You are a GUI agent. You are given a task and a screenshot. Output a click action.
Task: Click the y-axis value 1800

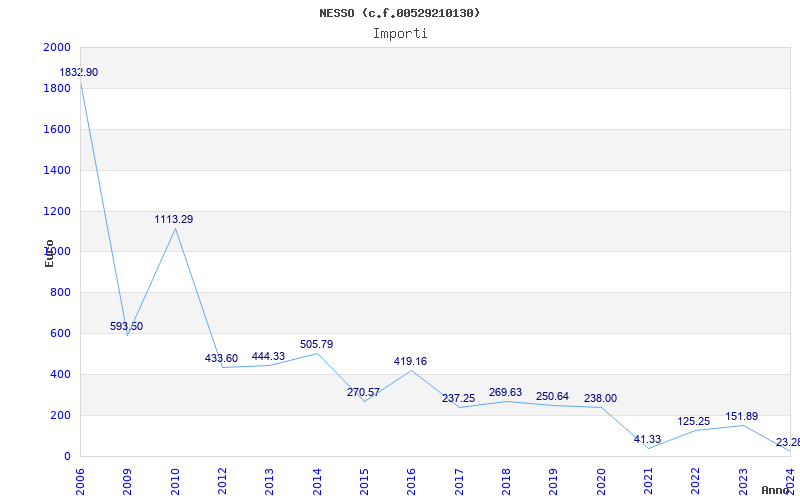[x=57, y=88]
